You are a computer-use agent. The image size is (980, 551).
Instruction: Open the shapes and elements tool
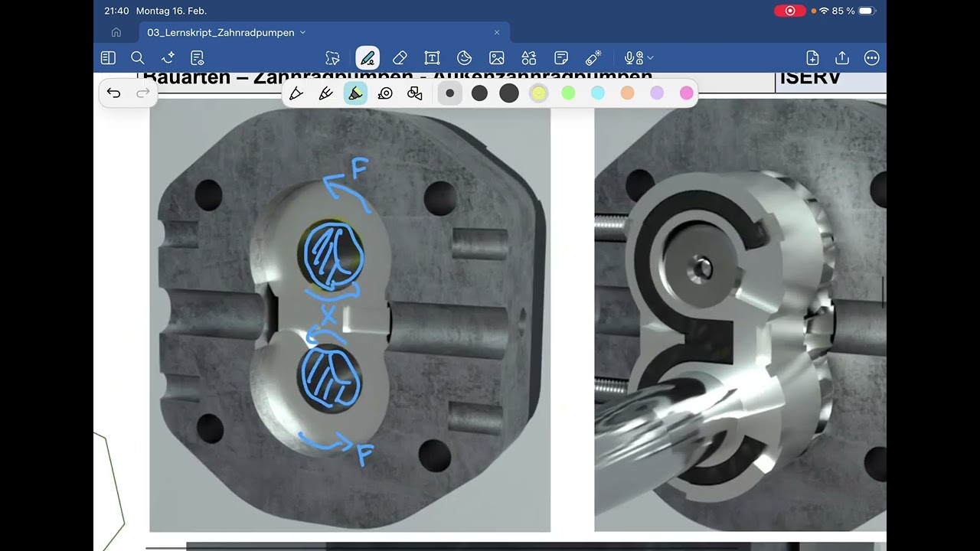[x=529, y=58]
